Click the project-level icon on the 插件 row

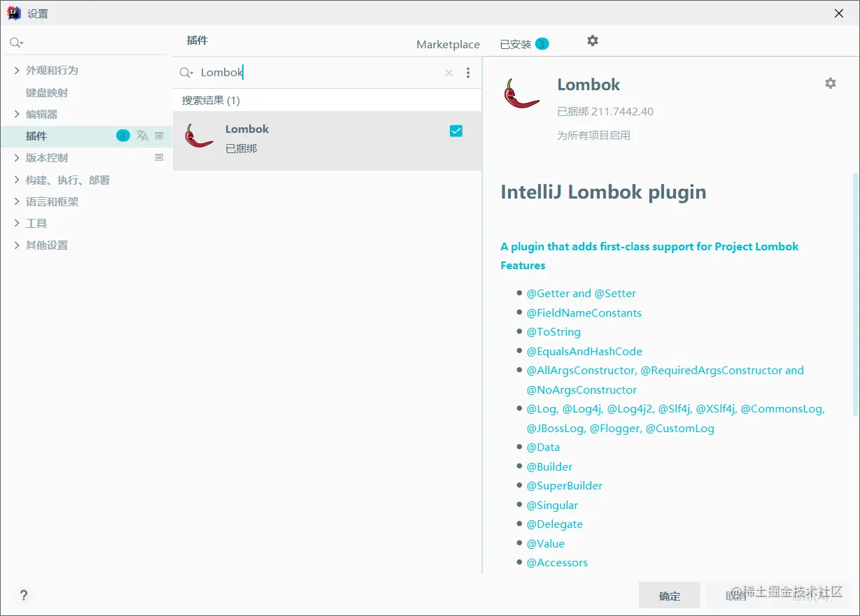tap(159, 136)
